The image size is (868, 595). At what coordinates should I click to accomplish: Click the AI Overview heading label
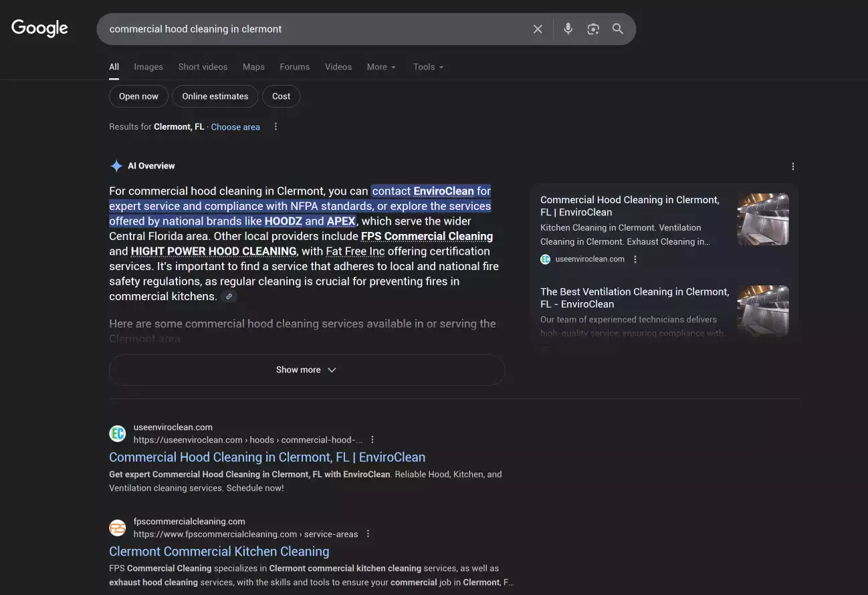coord(151,166)
